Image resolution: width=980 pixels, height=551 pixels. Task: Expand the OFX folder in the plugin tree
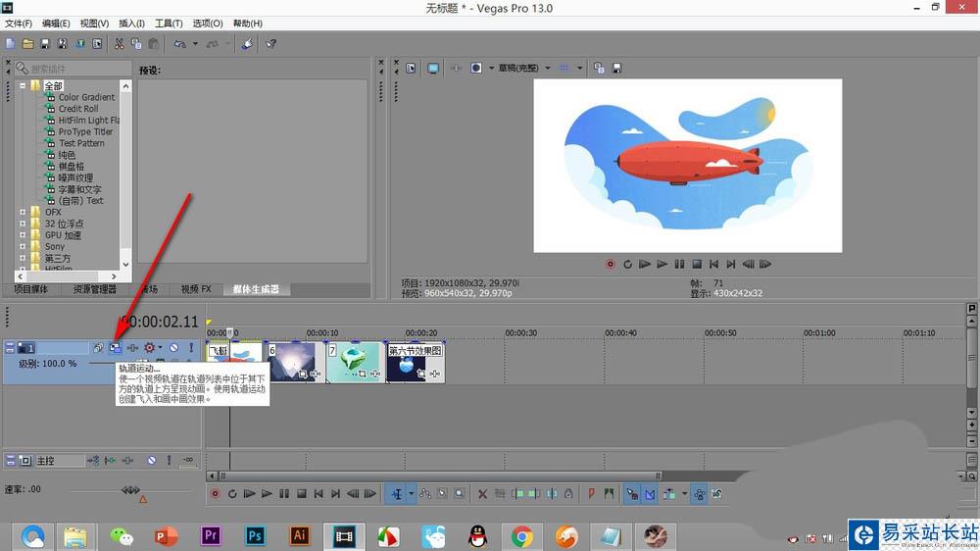tap(23, 212)
